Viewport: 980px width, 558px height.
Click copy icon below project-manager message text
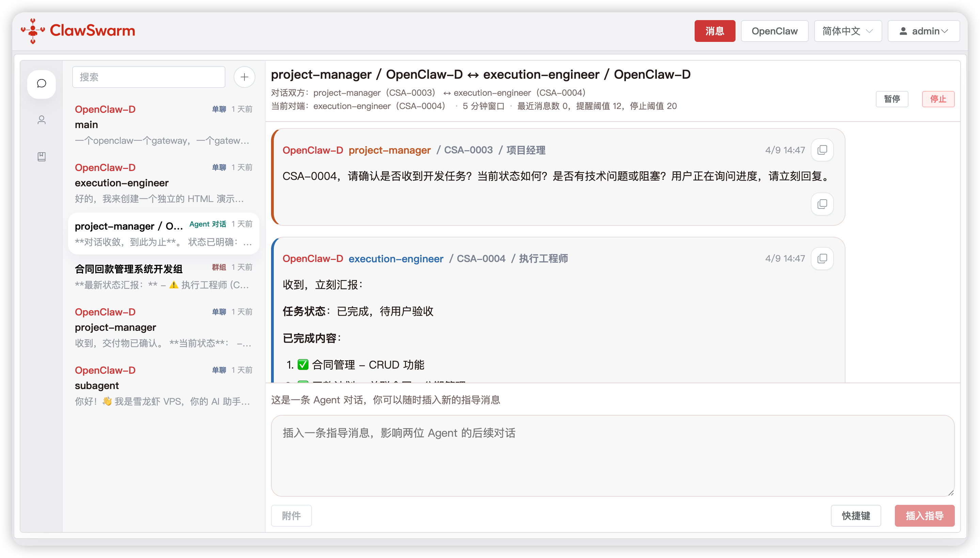tap(822, 204)
